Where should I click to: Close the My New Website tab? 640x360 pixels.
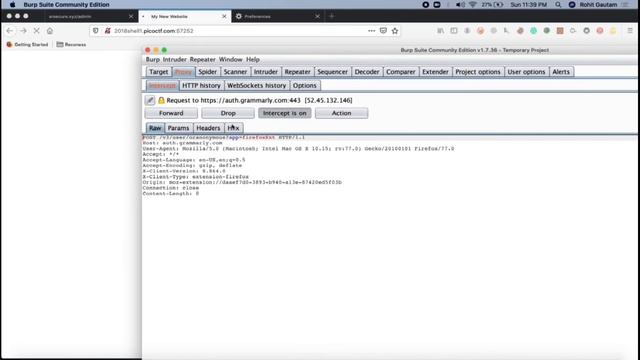224,16
